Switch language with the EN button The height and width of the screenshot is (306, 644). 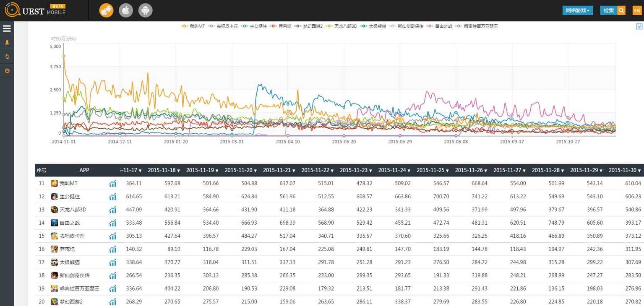point(637,10)
